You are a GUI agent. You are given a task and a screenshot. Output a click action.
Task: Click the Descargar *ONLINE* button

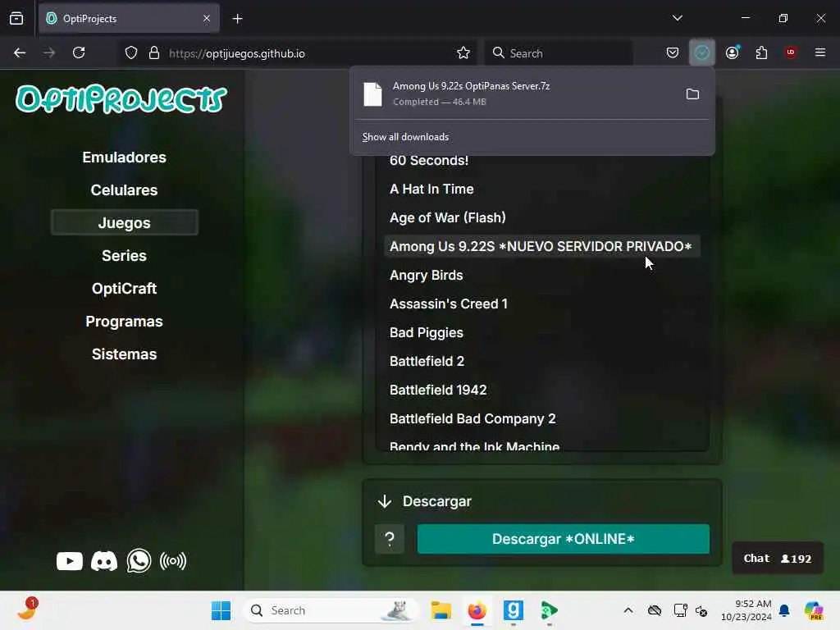point(563,539)
